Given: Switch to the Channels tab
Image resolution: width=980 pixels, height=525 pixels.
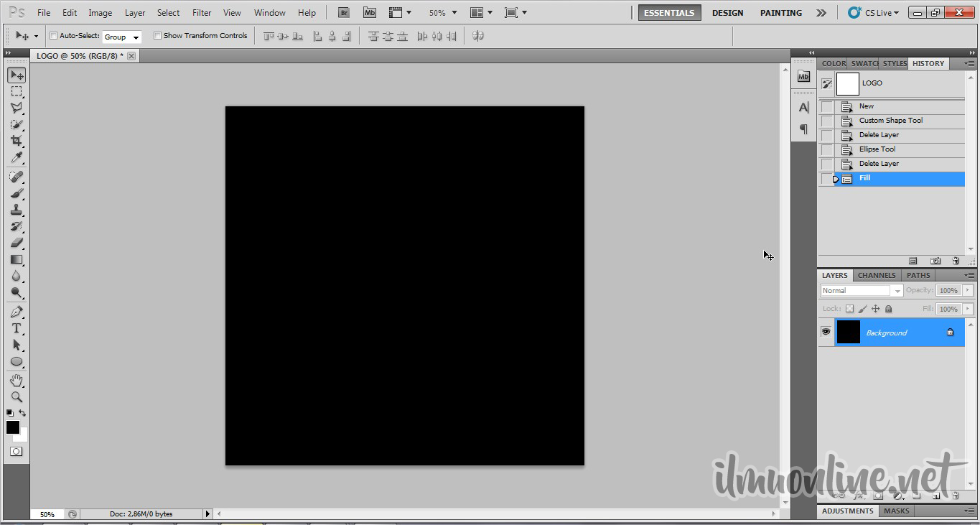Looking at the screenshot, I should click(877, 275).
